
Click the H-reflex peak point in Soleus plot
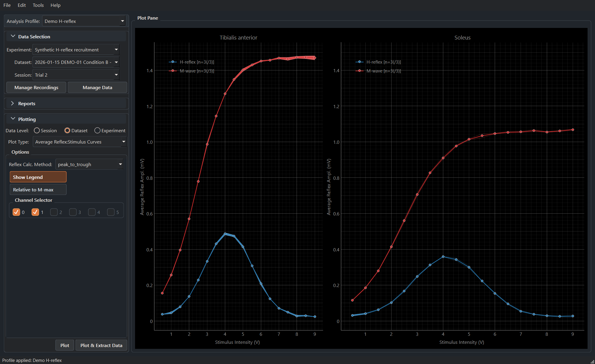click(443, 256)
